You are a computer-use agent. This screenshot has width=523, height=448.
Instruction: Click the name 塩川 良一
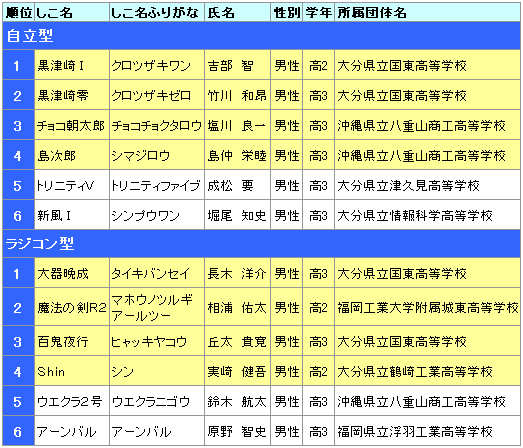[237, 126]
